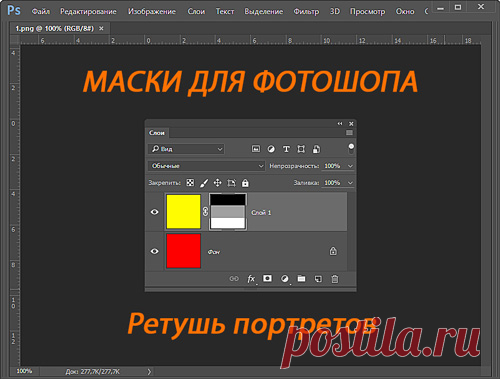Hide the Фон layer
This screenshot has height=379, width=500.
[155, 251]
